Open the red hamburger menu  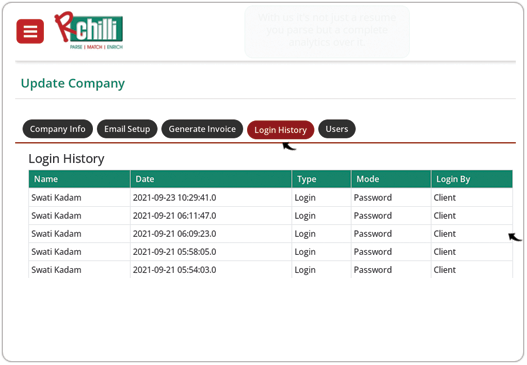click(30, 31)
